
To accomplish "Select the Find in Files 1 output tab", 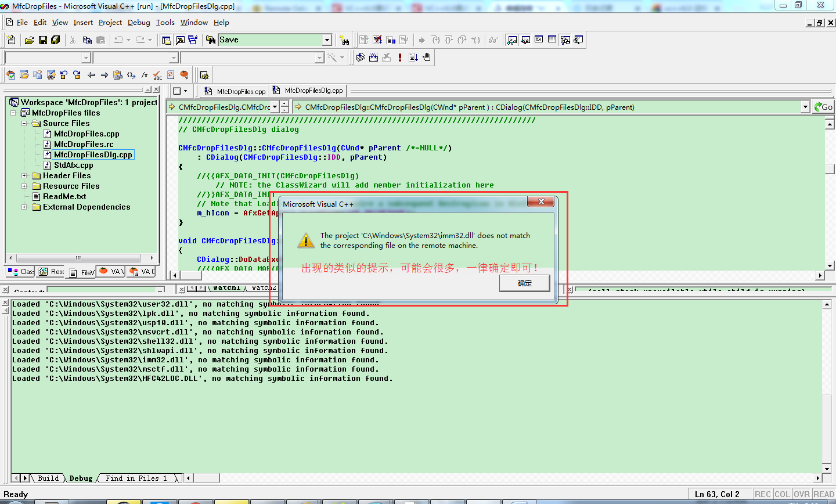I will 136,478.
